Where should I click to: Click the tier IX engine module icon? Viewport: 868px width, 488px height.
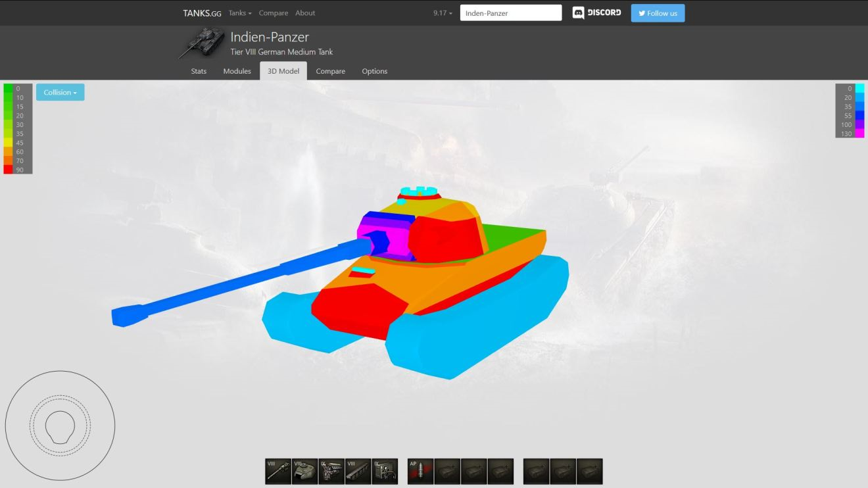pyautogui.click(x=331, y=472)
